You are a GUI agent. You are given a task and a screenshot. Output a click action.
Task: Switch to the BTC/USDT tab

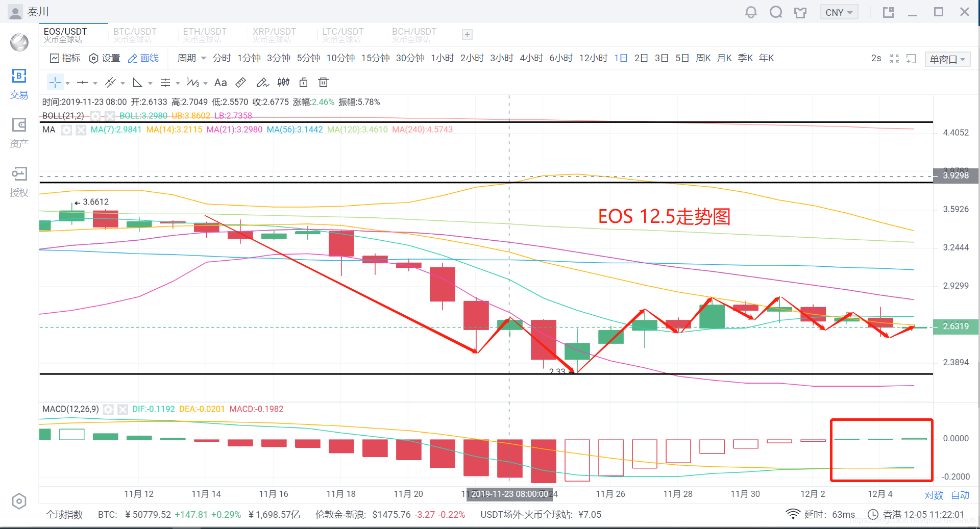click(135, 35)
